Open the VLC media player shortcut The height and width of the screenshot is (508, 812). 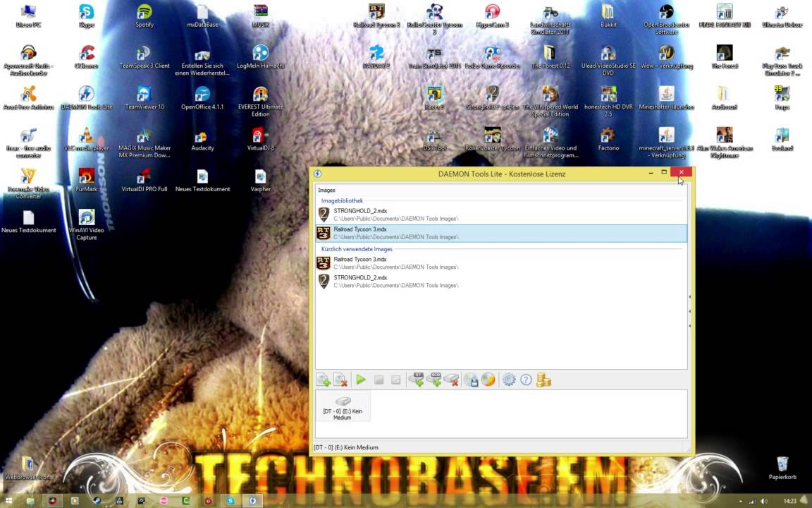[87, 139]
